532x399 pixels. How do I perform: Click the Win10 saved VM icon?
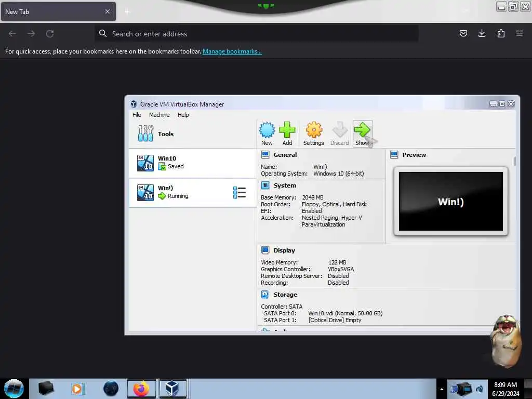point(145,163)
